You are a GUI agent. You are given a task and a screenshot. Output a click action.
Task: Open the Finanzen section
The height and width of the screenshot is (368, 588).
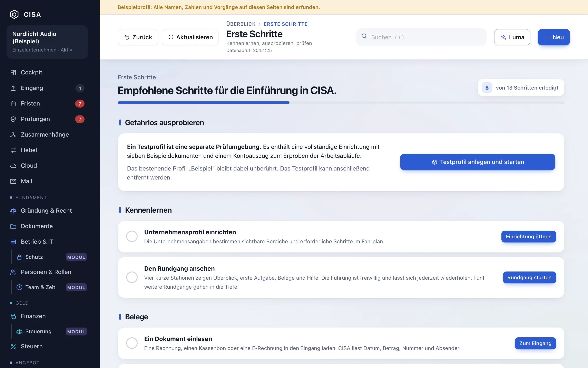pyautogui.click(x=47, y=316)
